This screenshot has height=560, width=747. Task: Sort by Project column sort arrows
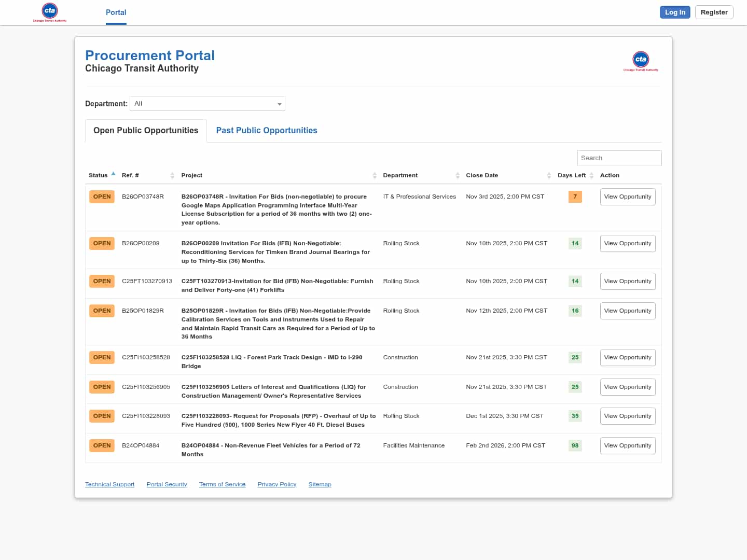375,176
